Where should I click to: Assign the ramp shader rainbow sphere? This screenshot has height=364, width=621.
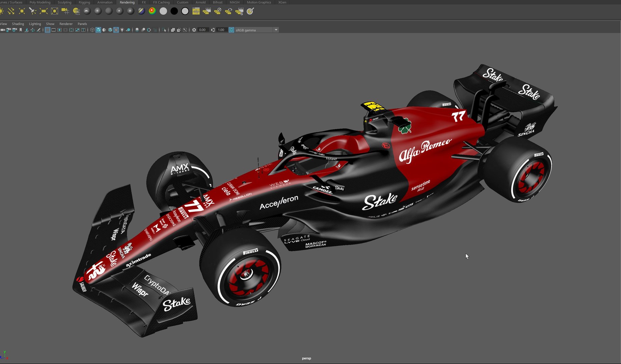[152, 11]
